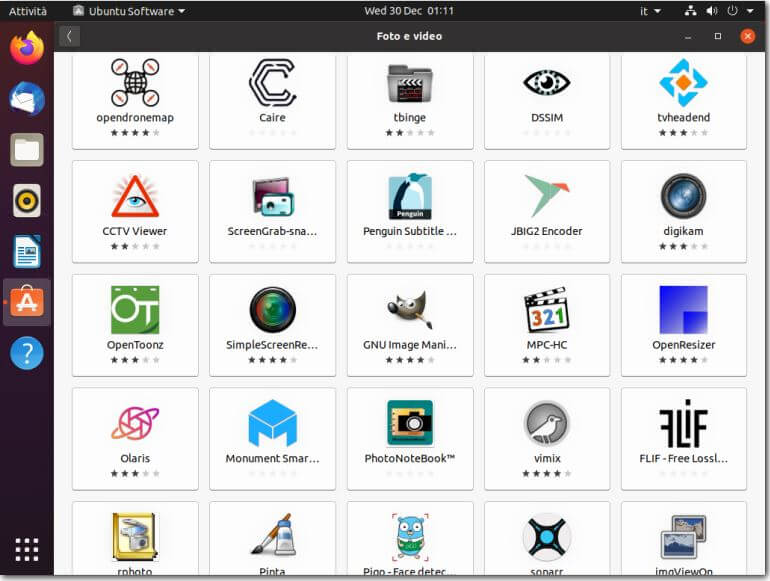This screenshot has width=770, height=581.
Task: Open Files manager in the dock
Action: 27,150
